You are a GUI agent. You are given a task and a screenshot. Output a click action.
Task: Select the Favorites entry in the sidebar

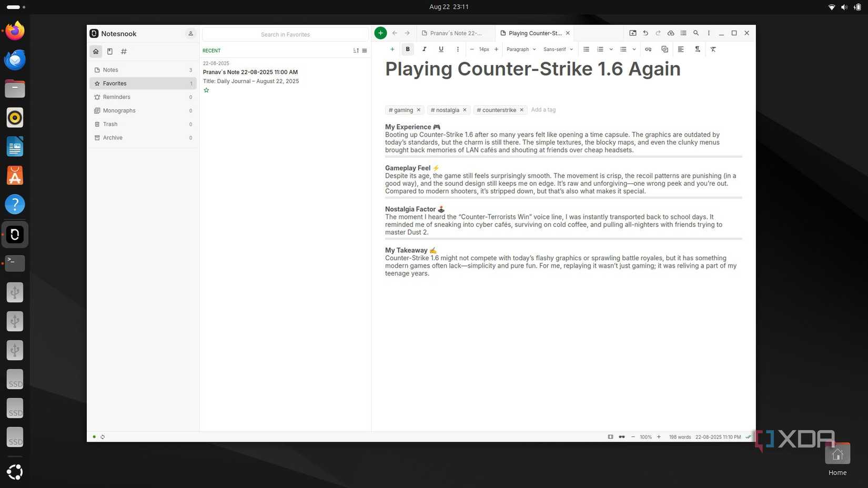(114, 83)
